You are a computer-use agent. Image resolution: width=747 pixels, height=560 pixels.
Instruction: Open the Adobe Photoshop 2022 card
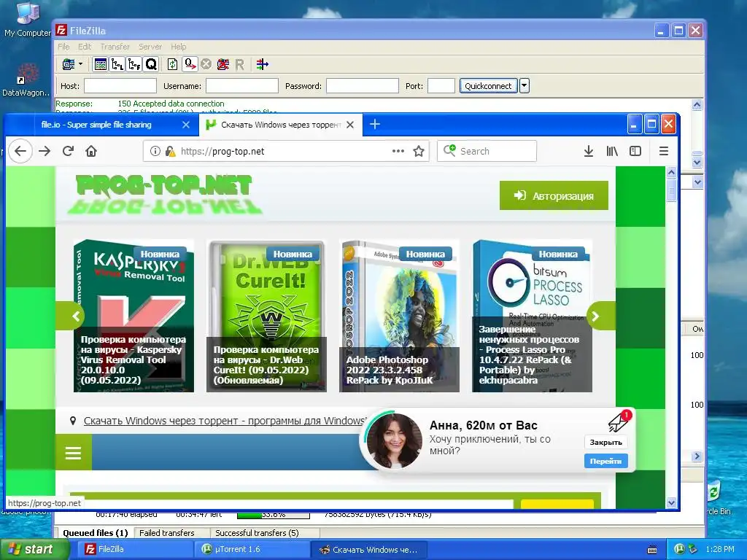(399, 316)
